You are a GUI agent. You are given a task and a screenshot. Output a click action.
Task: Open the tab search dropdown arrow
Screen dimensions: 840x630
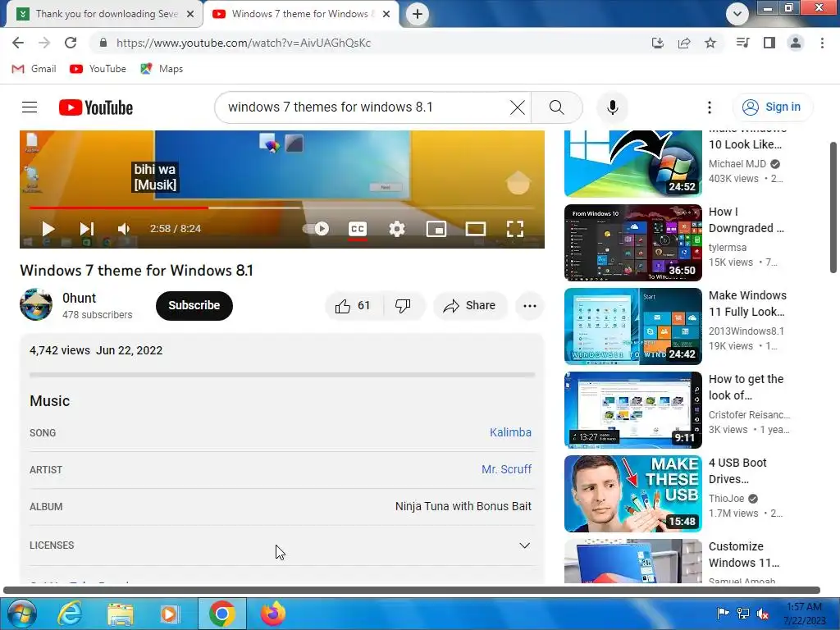[x=737, y=14]
